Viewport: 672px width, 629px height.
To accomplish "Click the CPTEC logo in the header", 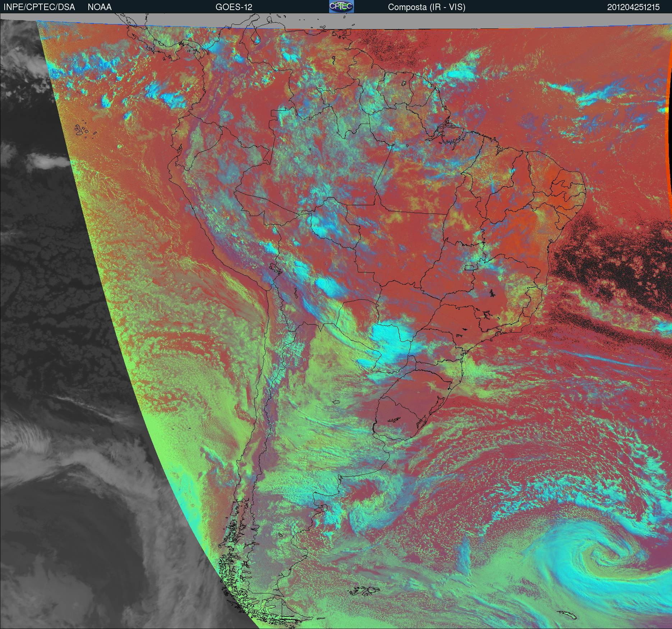I will (x=341, y=6).
